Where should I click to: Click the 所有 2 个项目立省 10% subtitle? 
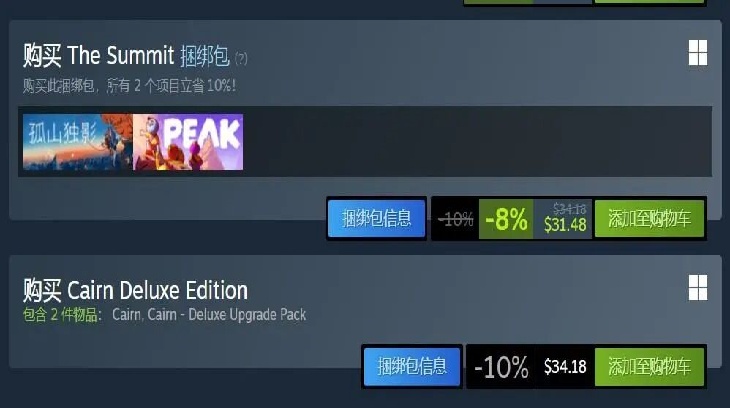tap(171, 86)
